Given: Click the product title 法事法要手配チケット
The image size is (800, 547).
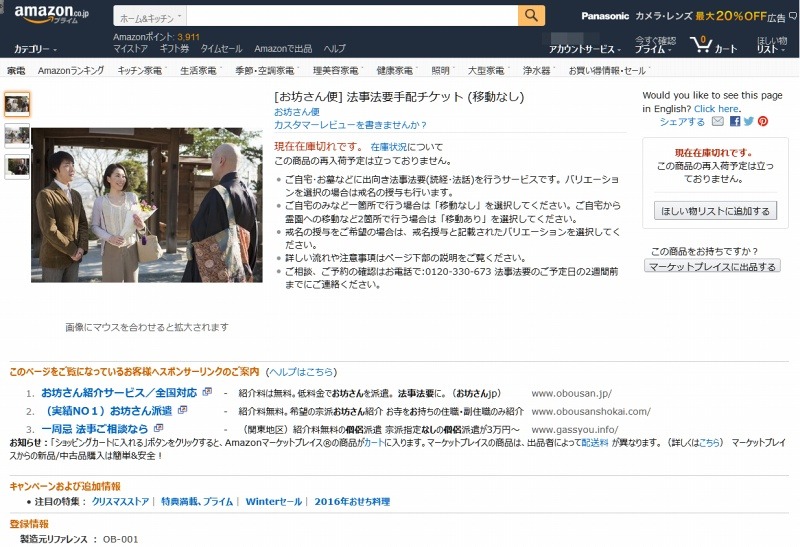Looking at the screenshot, I should point(399,96).
